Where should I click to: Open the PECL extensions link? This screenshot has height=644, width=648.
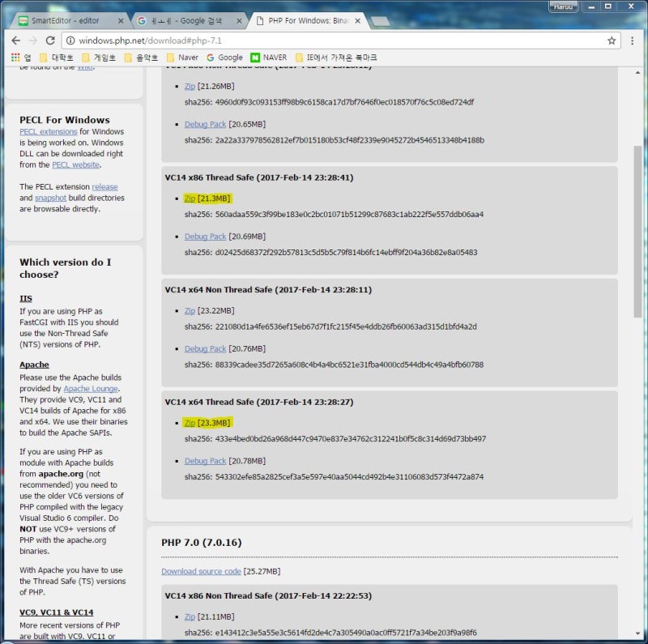pyautogui.click(x=49, y=131)
